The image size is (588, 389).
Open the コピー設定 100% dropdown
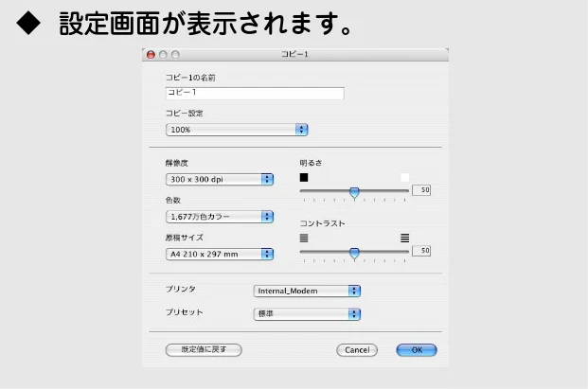237,130
